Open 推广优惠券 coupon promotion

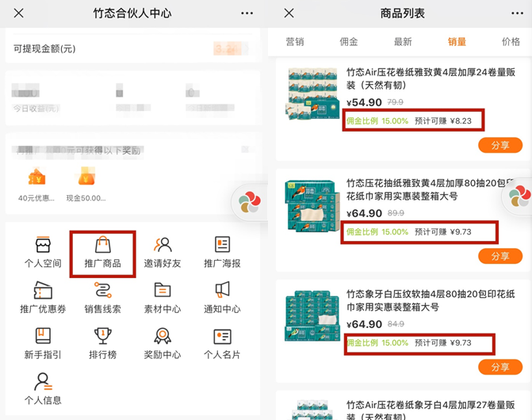point(43,298)
